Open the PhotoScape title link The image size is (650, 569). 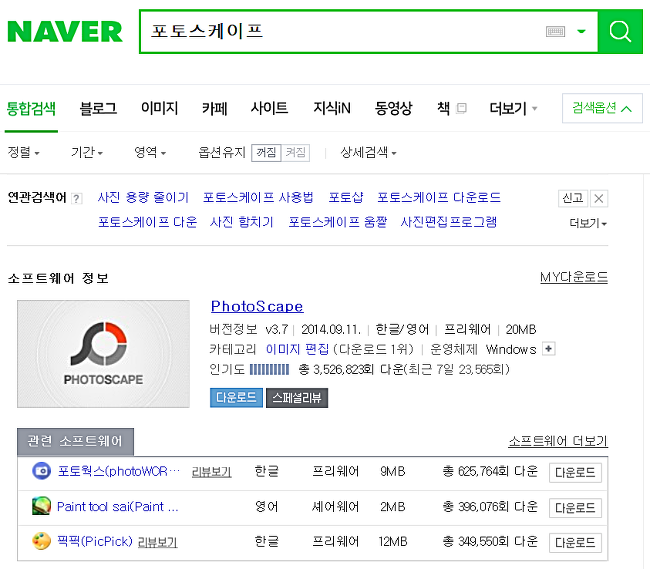click(x=257, y=307)
